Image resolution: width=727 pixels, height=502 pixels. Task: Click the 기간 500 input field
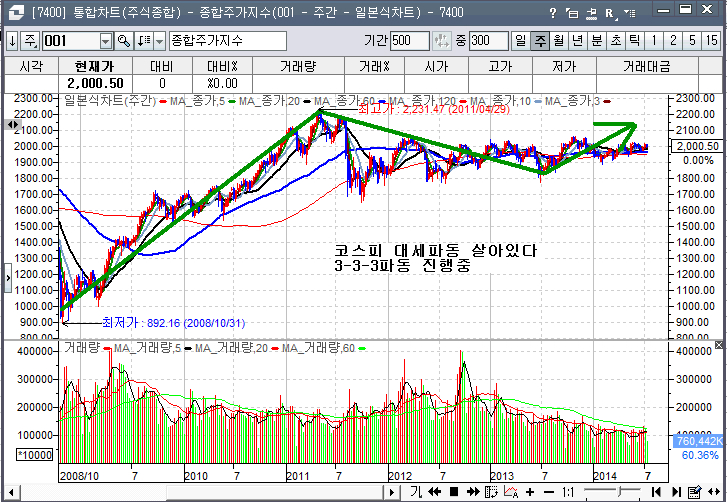[409, 41]
